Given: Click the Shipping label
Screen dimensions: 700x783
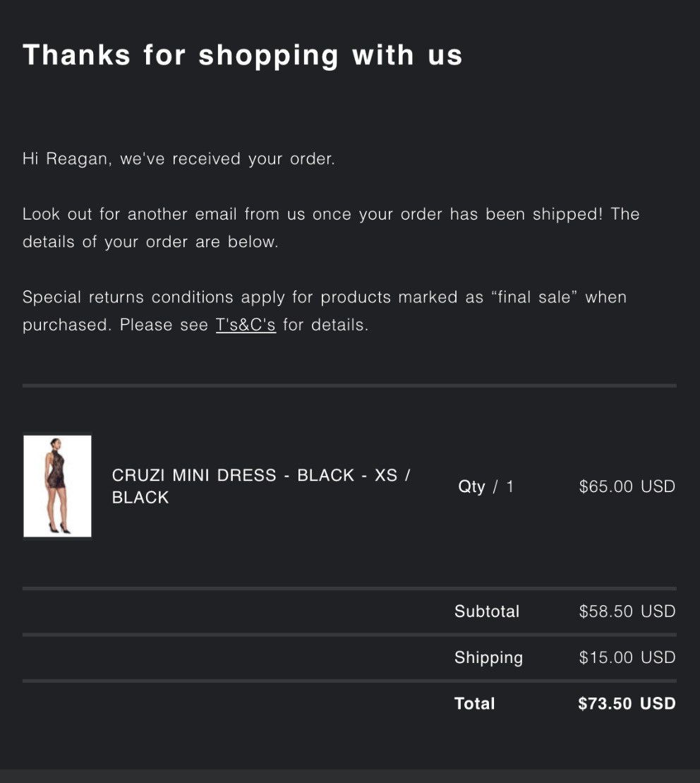Looking at the screenshot, I should coord(488,657).
